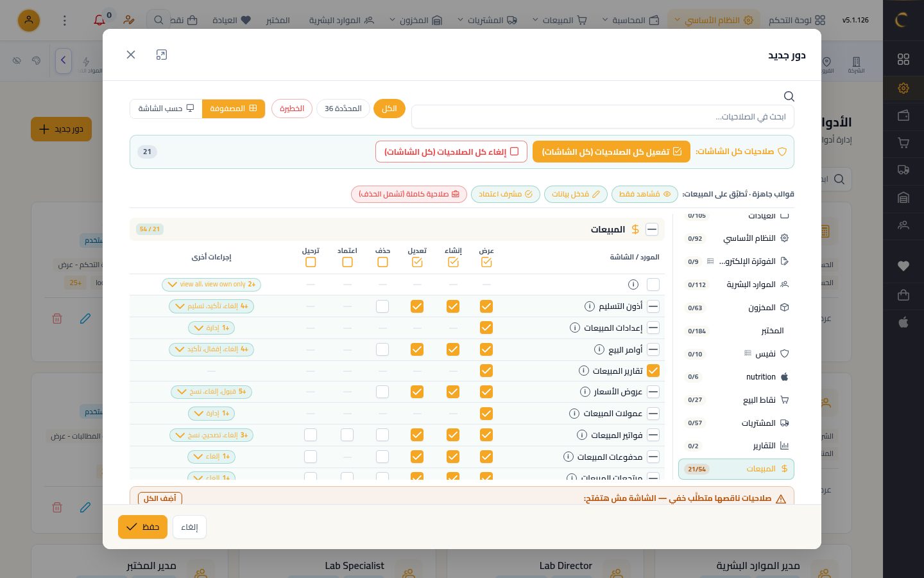Viewport: 924px width, 578px height.
Task: Click the notification bell in the top bar
Action: (x=99, y=21)
